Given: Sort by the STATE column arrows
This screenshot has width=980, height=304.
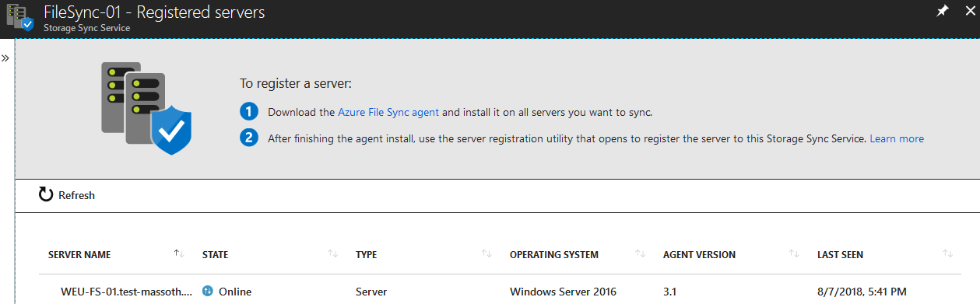Looking at the screenshot, I should 333,253.
